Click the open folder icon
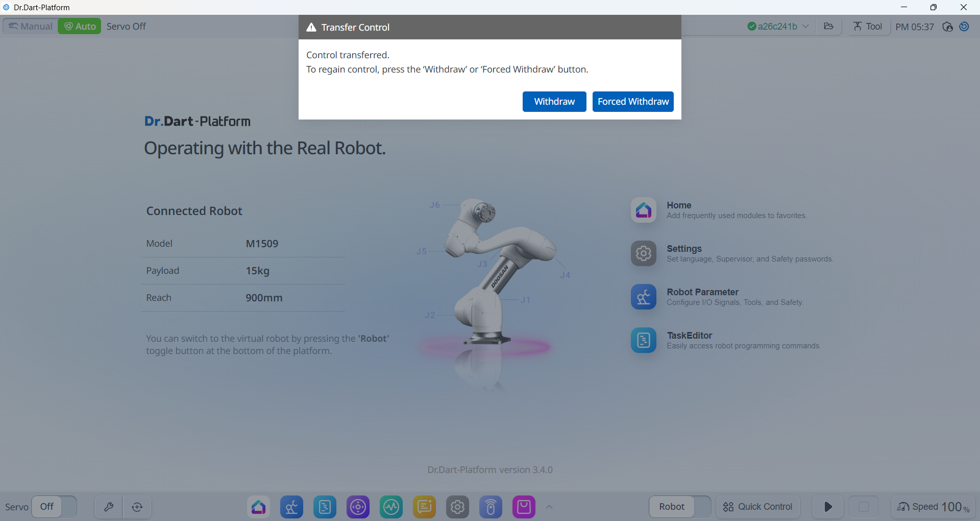 (828, 26)
